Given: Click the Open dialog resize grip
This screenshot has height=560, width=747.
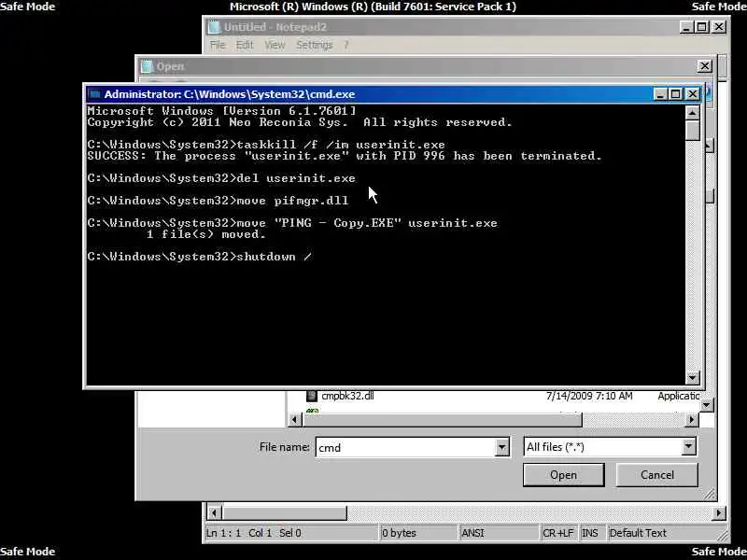Looking at the screenshot, I should [x=710, y=495].
